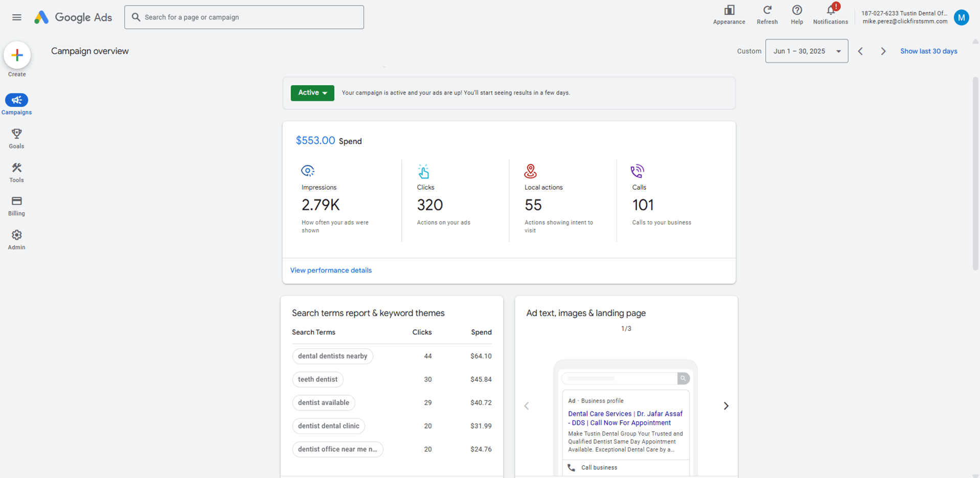This screenshot has width=980, height=478.
Task: Click the Calls phone icon
Action: [x=637, y=171]
